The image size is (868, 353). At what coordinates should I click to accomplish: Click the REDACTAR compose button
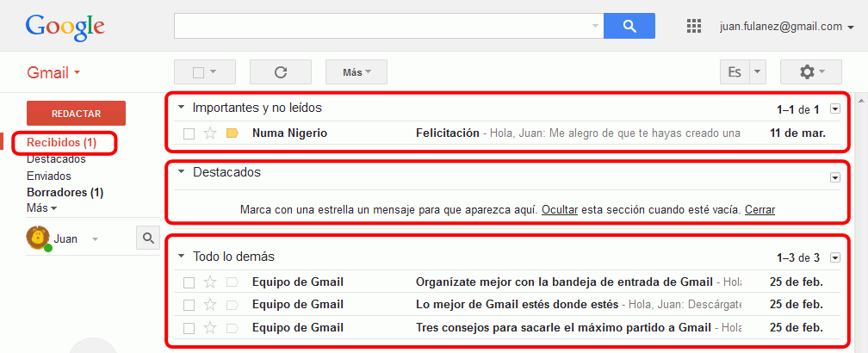coord(76,114)
